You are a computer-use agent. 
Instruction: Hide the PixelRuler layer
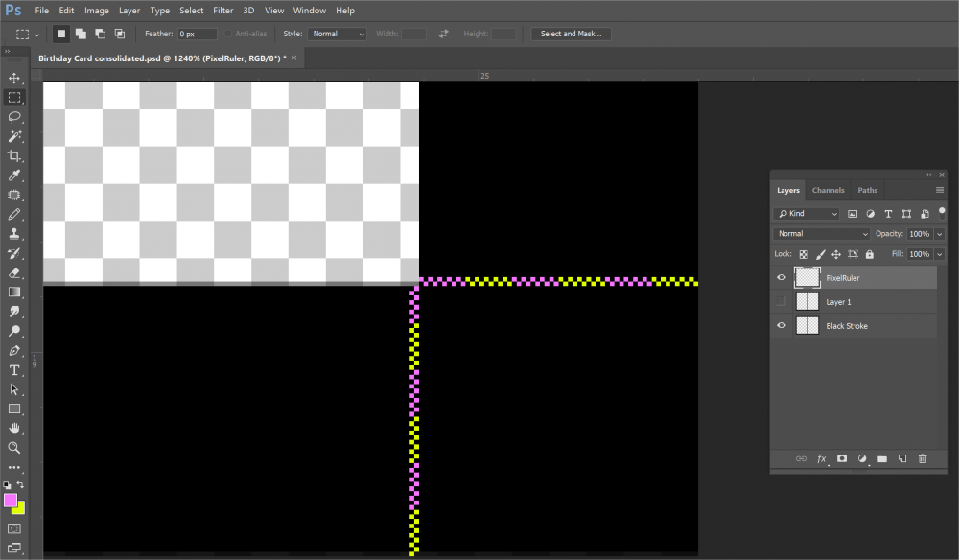(x=782, y=278)
